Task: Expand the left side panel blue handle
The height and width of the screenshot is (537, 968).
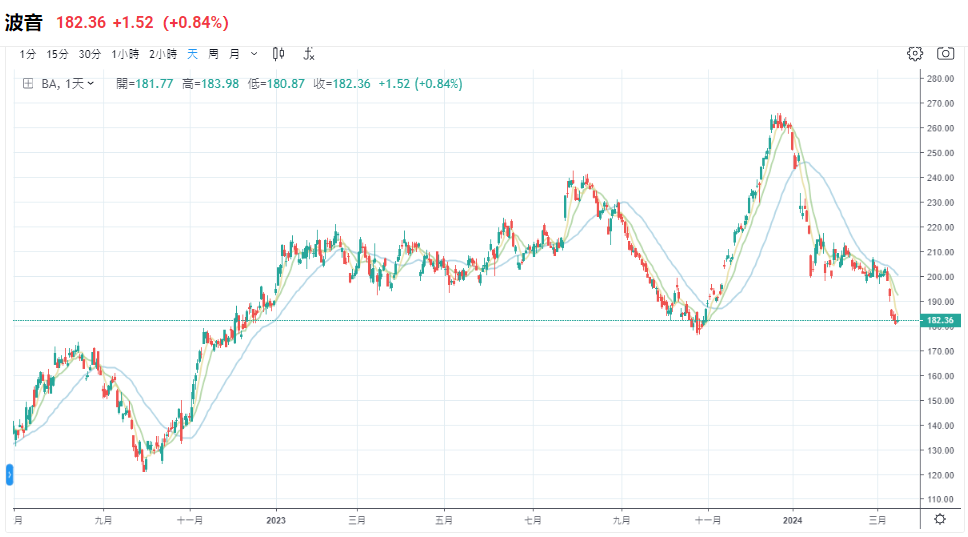Action: click(x=9, y=475)
